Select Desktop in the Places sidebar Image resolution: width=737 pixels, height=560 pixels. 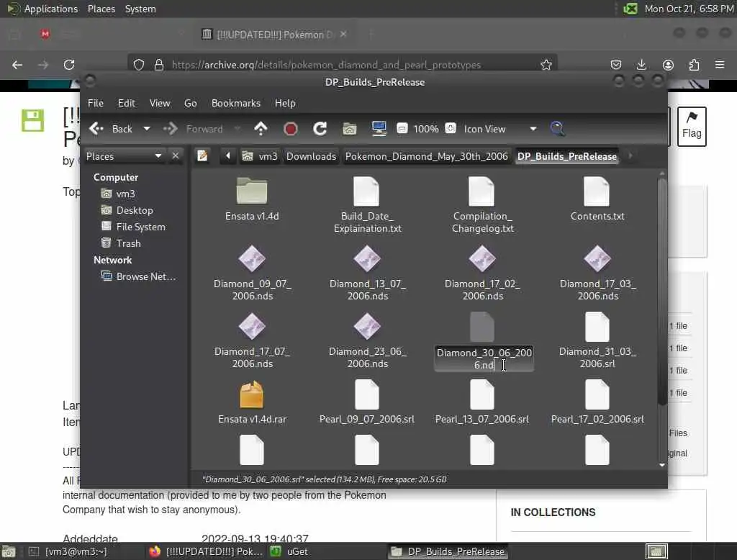click(x=127, y=210)
